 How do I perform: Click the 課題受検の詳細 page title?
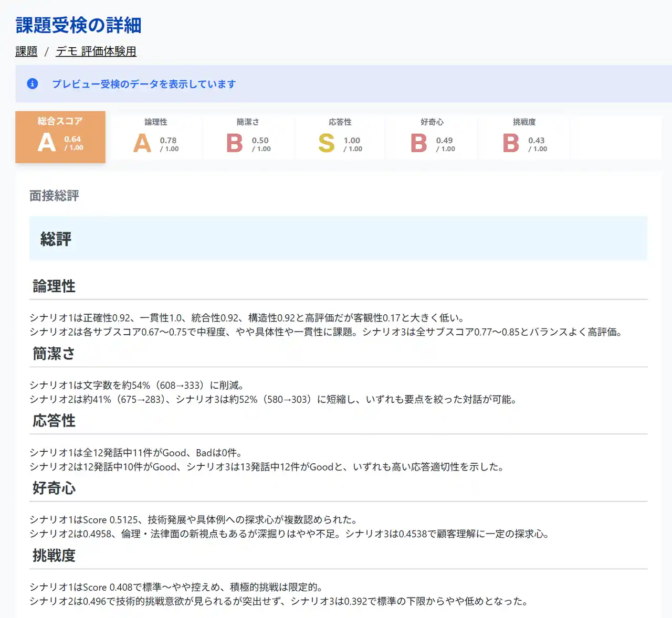tap(78, 25)
